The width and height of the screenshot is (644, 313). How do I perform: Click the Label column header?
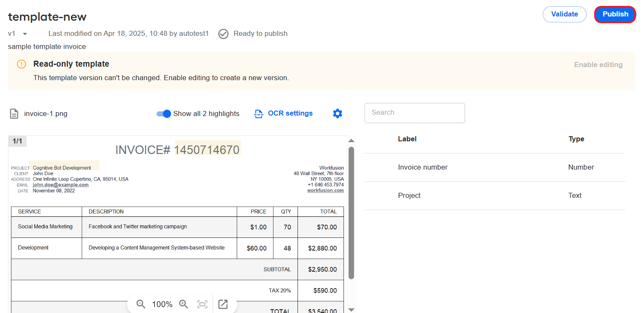[x=407, y=139]
